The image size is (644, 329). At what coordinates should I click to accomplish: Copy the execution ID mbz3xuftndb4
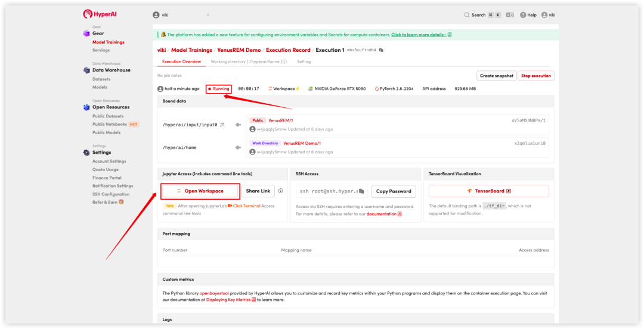coord(381,50)
